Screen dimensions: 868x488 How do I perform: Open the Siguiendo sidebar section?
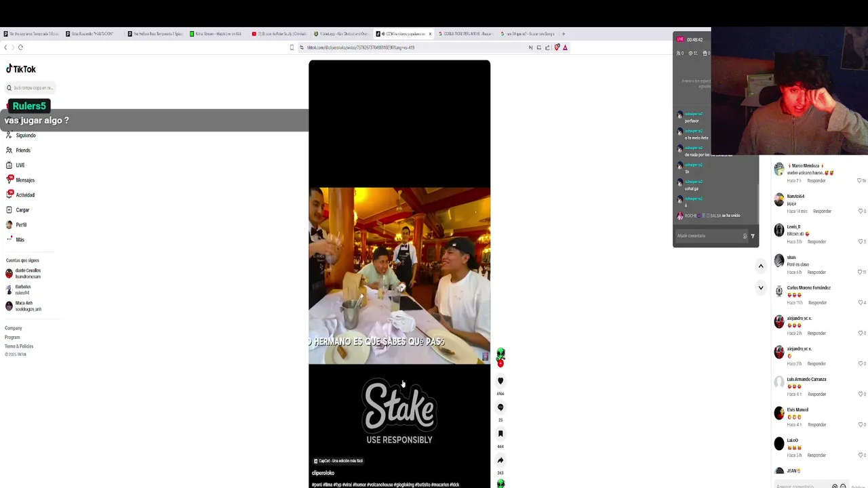[20, 136]
